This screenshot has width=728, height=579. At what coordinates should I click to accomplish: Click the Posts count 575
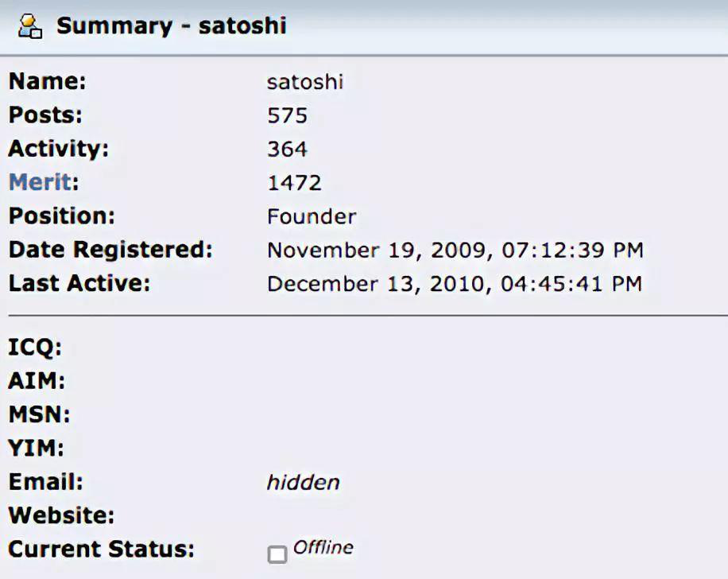coord(288,115)
